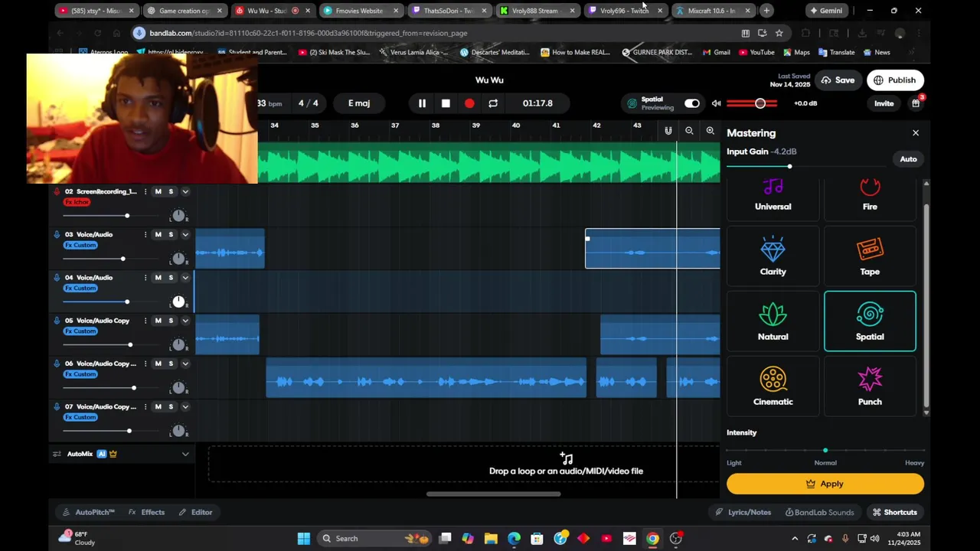Select the Spatial mastering preset
The width and height of the screenshot is (980, 551).
(870, 321)
